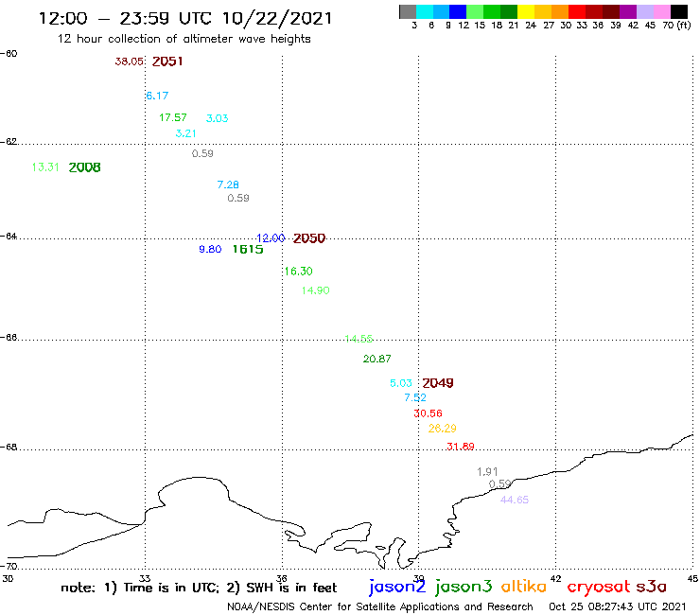700x615 pixels.
Task: Click the green time label 1615
Action: (x=248, y=249)
